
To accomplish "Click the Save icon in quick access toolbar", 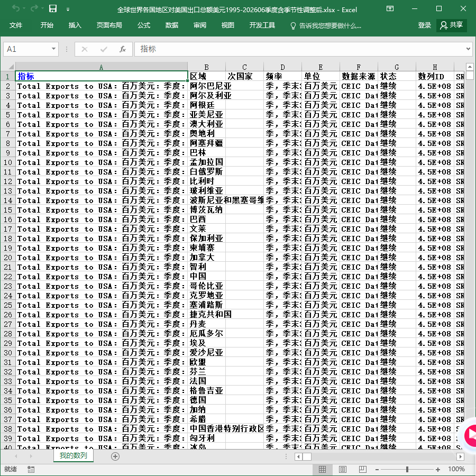I will pyautogui.click(x=53, y=8).
